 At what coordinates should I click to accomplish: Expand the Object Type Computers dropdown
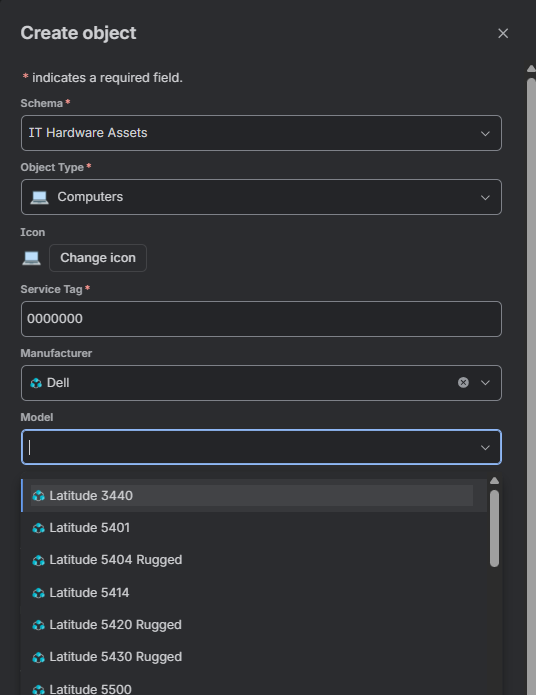261,197
